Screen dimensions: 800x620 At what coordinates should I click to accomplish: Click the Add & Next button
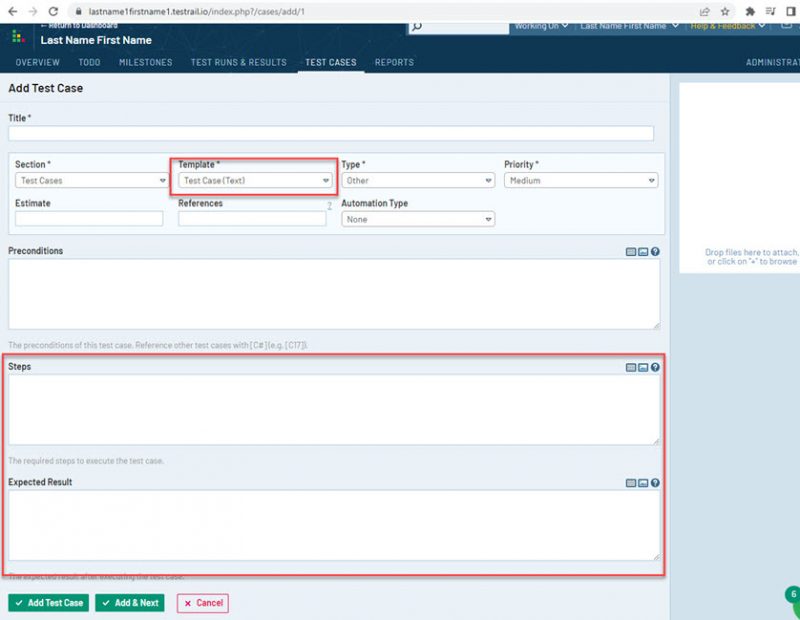point(129,603)
